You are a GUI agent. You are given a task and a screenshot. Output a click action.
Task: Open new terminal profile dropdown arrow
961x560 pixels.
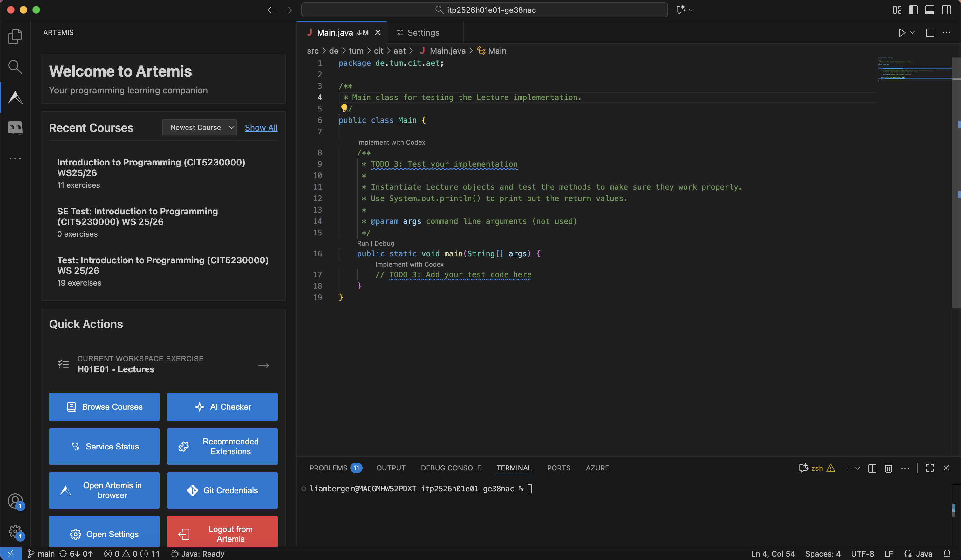click(857, 468)
